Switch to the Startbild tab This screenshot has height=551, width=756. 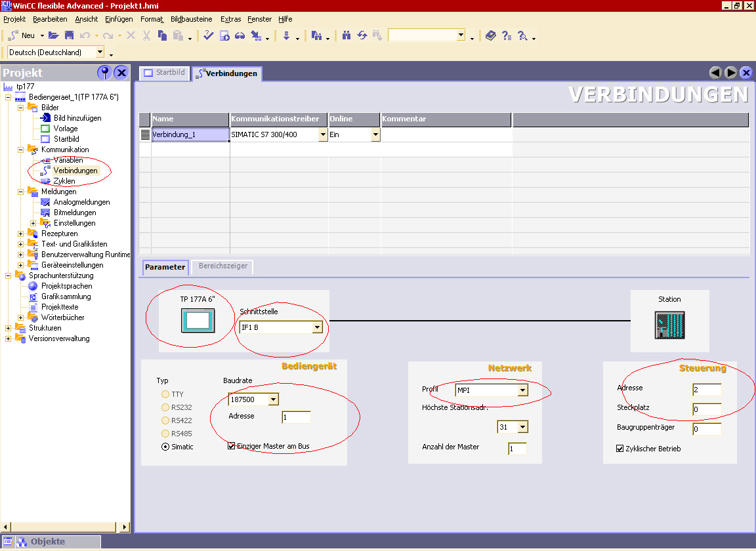[x=165, y=73]
